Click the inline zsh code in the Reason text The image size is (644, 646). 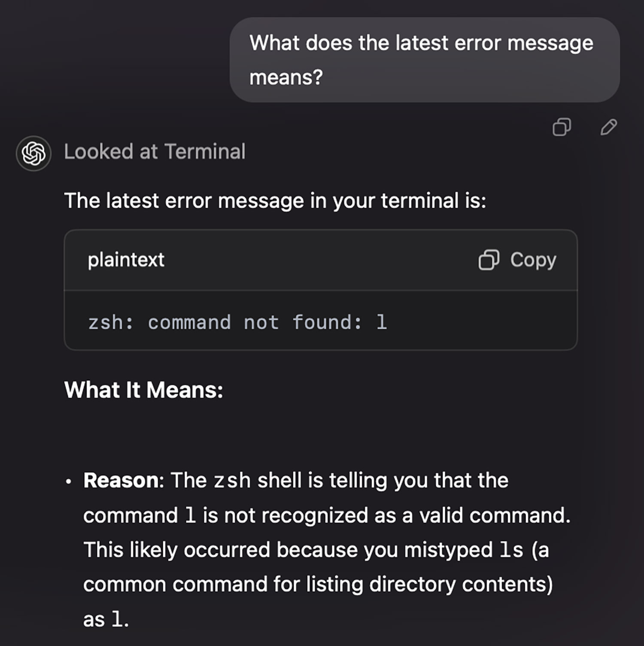click(232, 480)
